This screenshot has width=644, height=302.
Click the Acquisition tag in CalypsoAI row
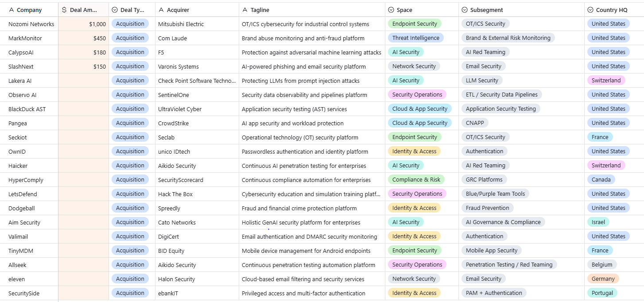[130, 52]
